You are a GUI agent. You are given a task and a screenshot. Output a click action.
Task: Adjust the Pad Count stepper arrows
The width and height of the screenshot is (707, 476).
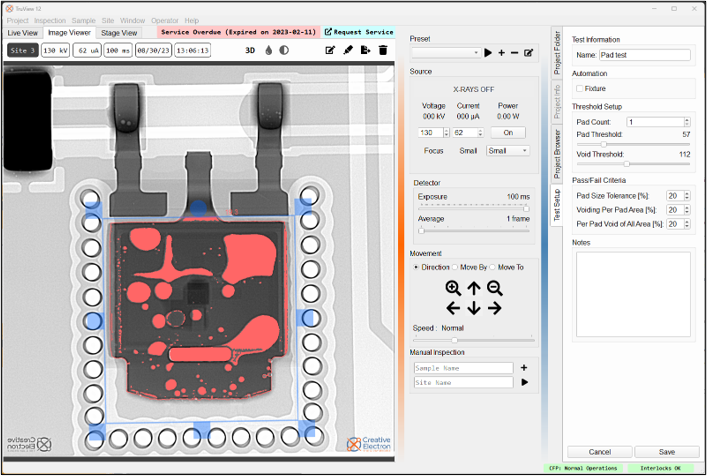click(x=687, y=122)
